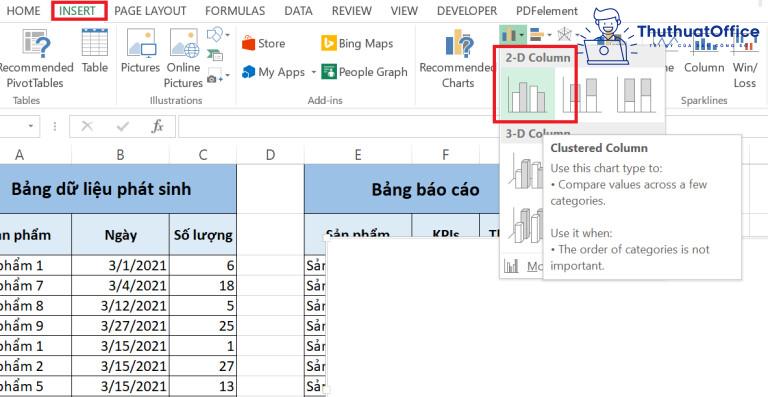This screenshot has width=768, height=397.
Task: Open the Insert Column Chart dropdown
Action: tap(513, 35)
